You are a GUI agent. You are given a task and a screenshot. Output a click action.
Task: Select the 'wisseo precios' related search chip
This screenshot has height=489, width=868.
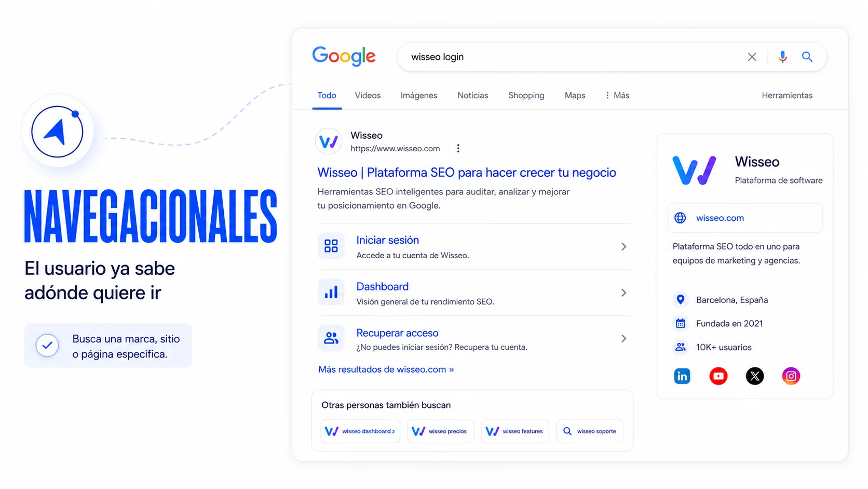pyautogui.click(x=440, y=431)
